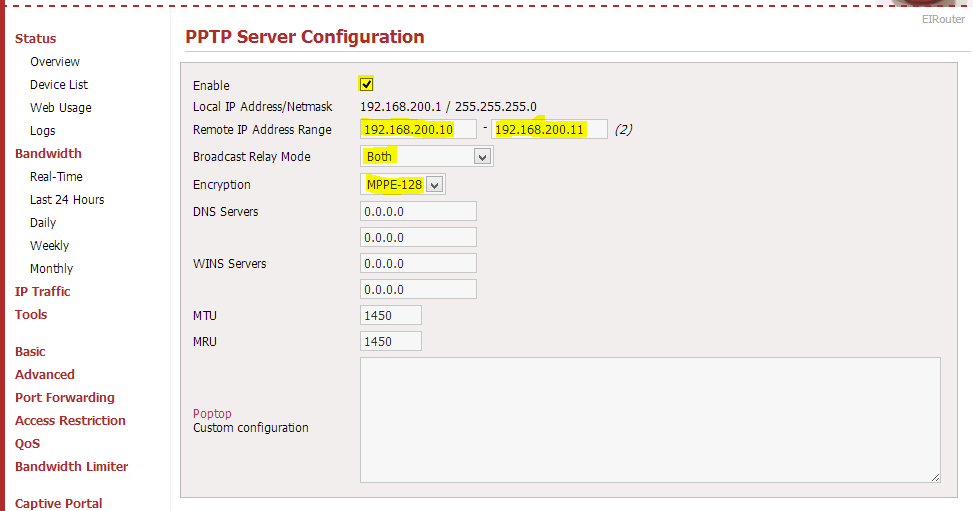Open the Port Forwarding menu
Screen dimensions: 973x511
tap(65, 397)
